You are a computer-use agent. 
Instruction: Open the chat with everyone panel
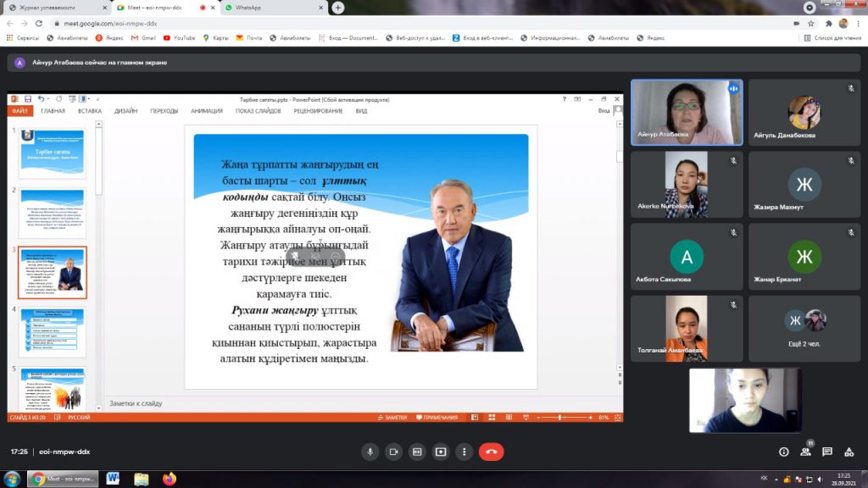click(827, 452)
